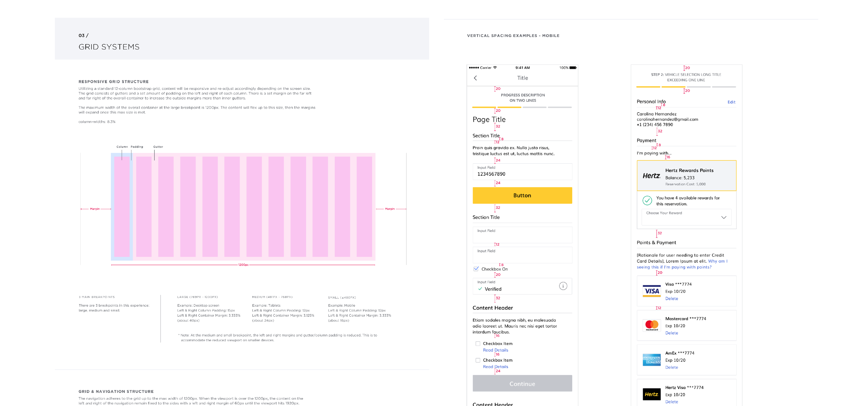Click the Visa card logo

pyautogui.click(x=651, y=291)
